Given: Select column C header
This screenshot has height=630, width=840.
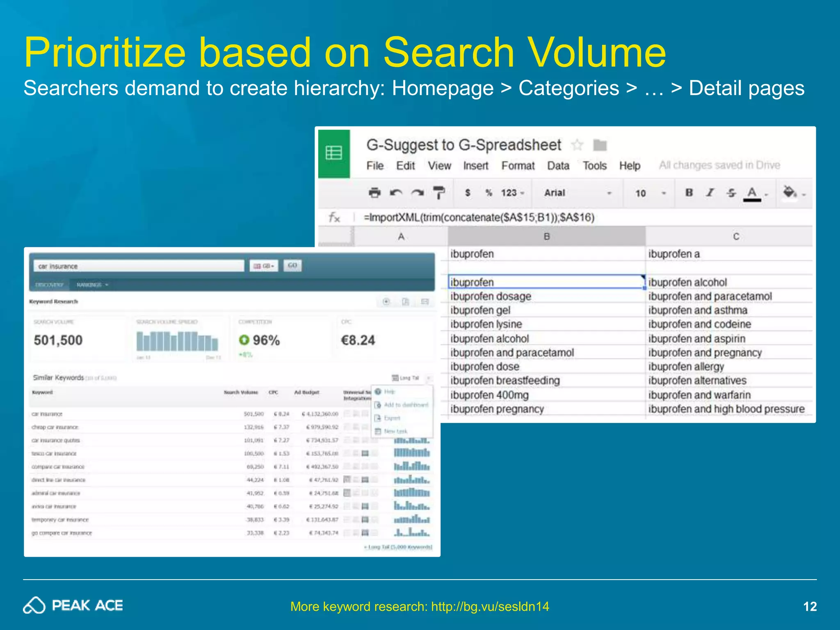Looking at the screenshot, I should [729, 236].
